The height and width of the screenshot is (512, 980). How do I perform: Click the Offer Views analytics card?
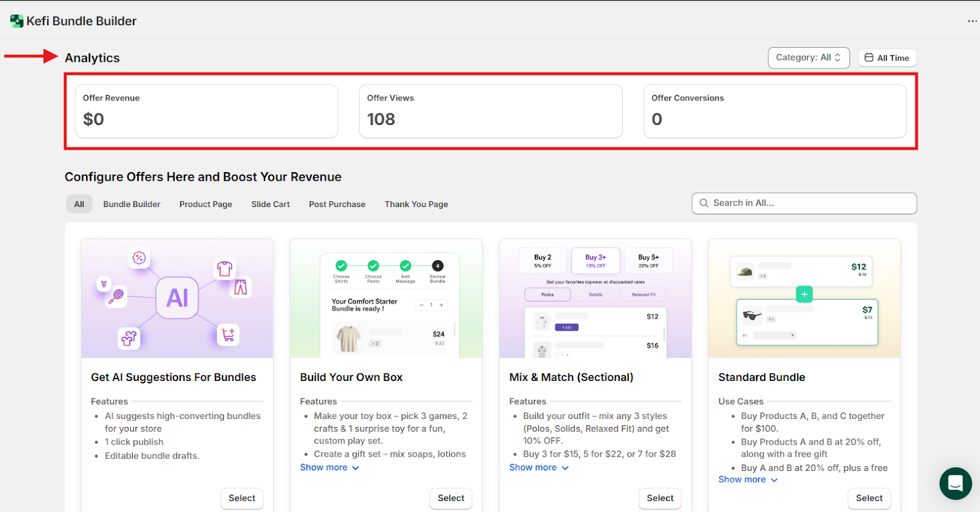(x=490, y=111)
